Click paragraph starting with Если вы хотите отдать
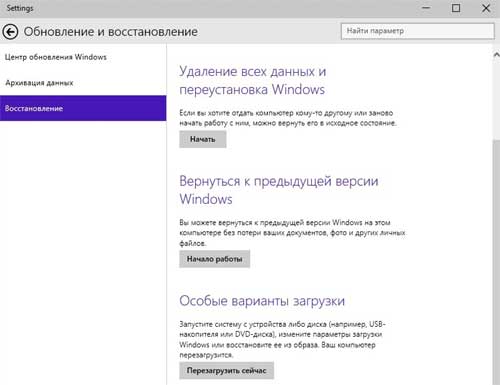Viewport: 500px width, 385px height. pyautogui.click(x=288, y=118)
